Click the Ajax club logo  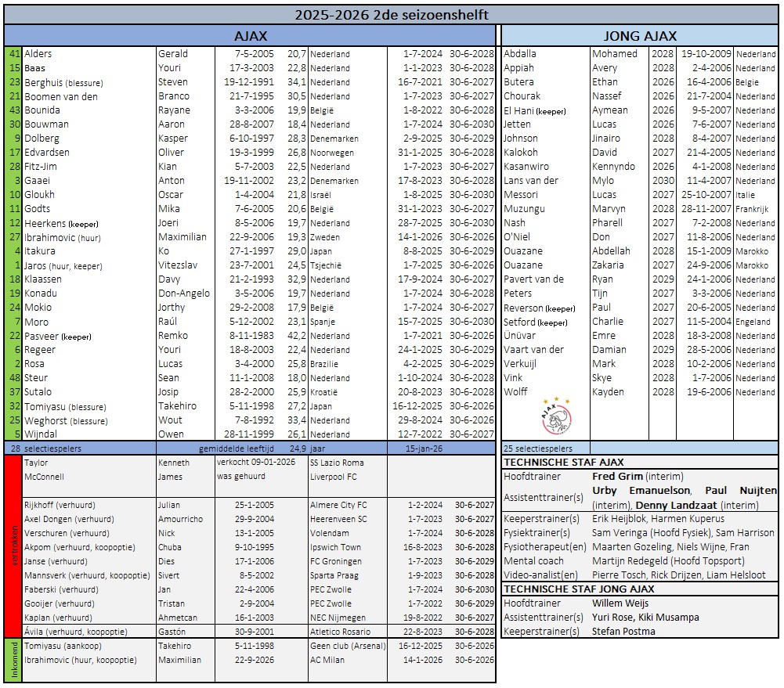[556, 420]
